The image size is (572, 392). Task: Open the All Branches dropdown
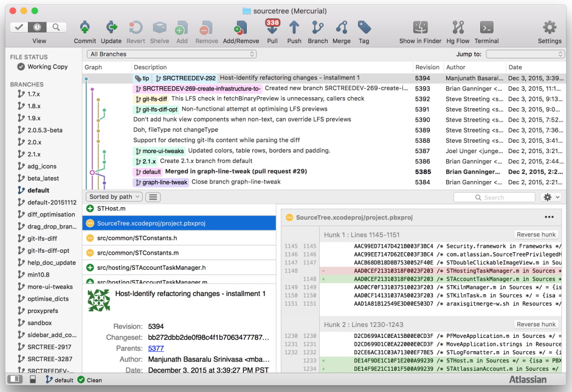pyautogui.click(x=171, y=54)
